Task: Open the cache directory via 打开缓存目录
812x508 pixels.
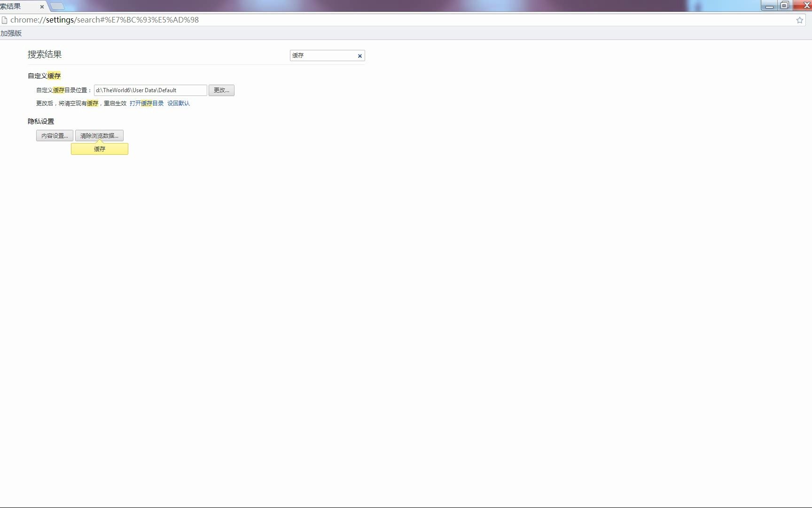Action: pos(147,103)
